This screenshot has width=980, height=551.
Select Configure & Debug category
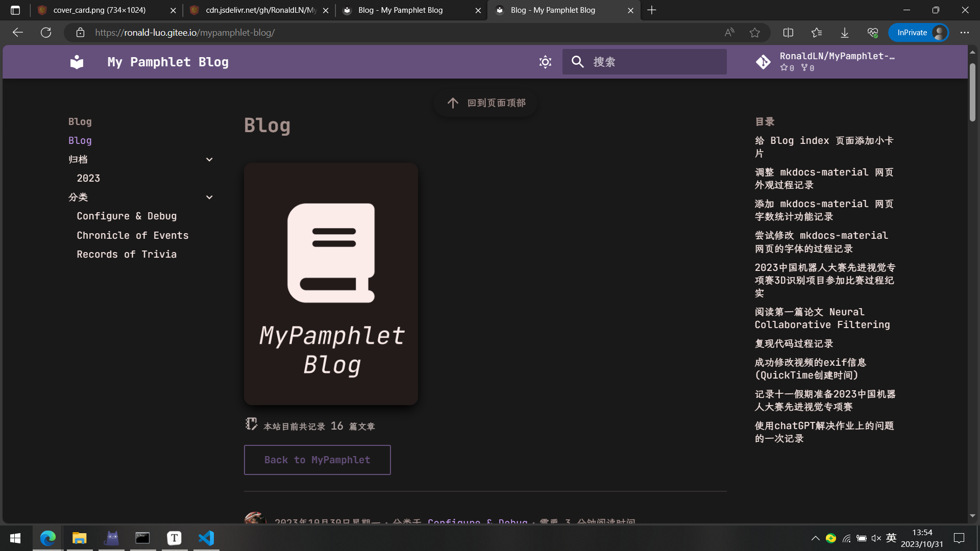(127, 216)
